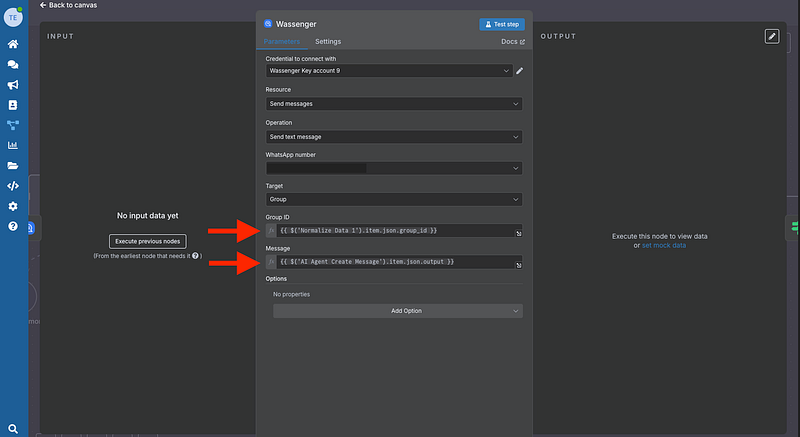Open the megaphone campaigns icon

13,85
